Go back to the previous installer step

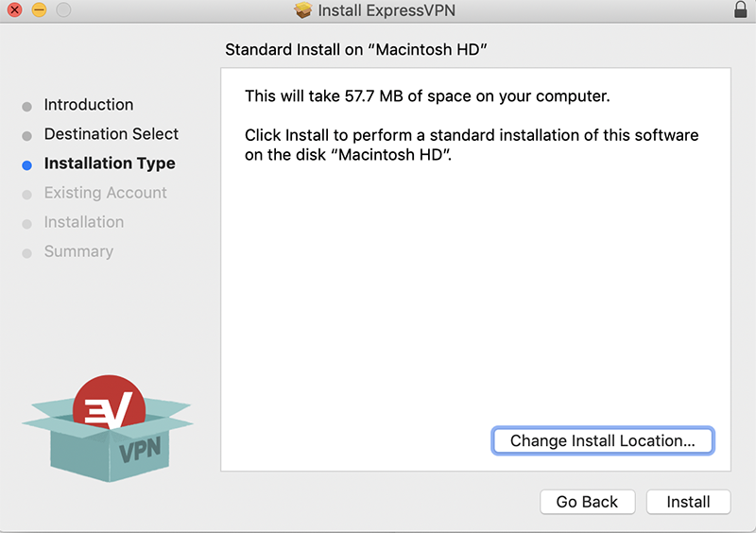[587, 502]
